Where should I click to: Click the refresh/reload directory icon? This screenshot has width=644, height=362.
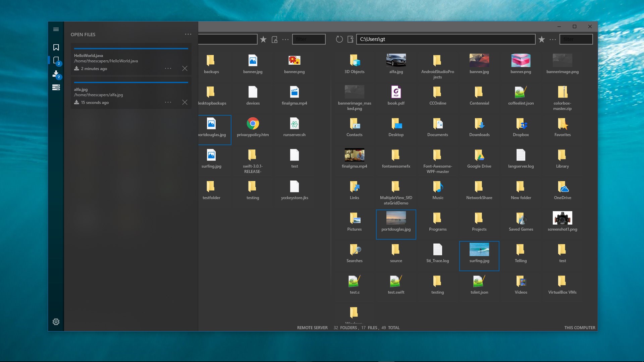pos(339,39)
